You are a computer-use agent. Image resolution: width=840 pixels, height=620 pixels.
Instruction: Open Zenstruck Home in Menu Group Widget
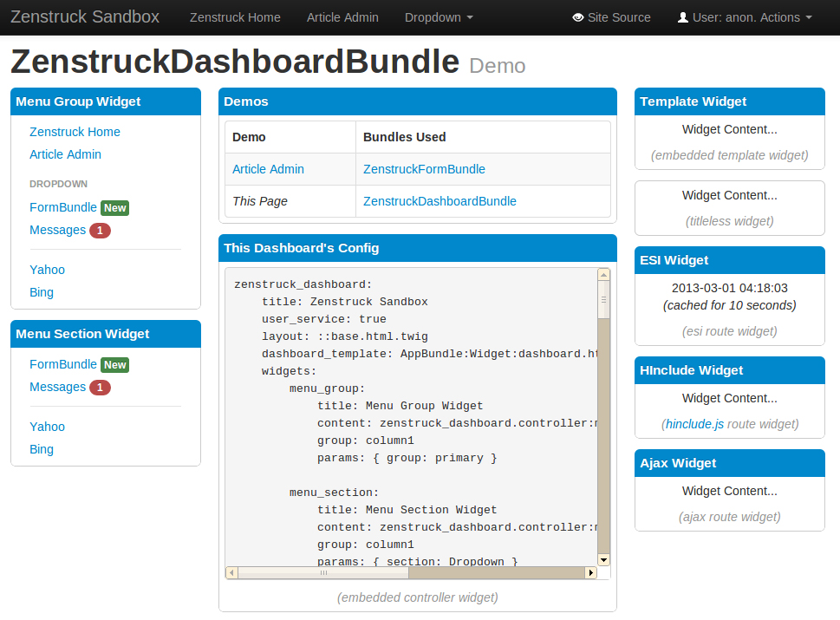tap(75, 132)
